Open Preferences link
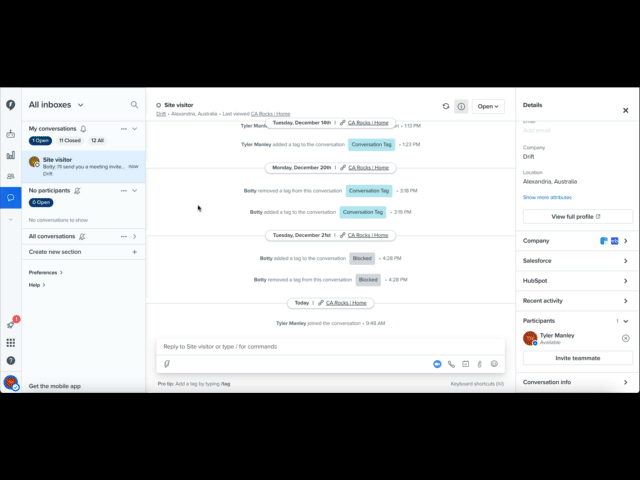The image size is (640, 480). click(x=46, y=272)
